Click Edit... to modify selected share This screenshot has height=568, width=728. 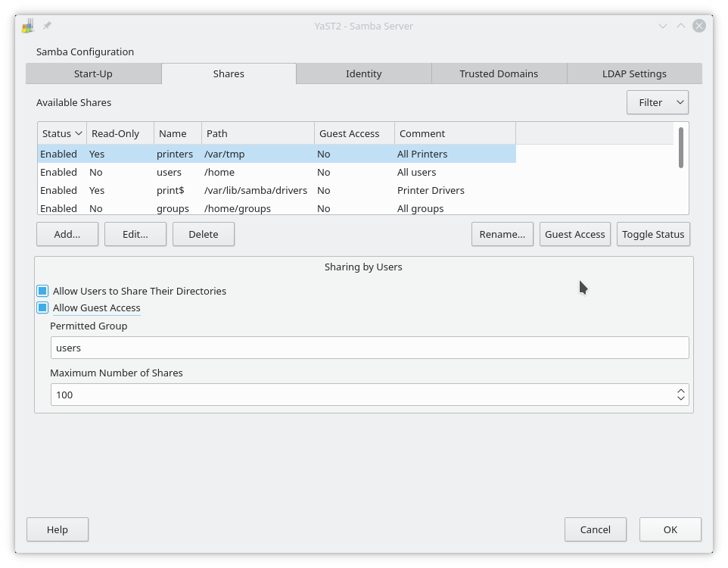[x=135, y=234]
